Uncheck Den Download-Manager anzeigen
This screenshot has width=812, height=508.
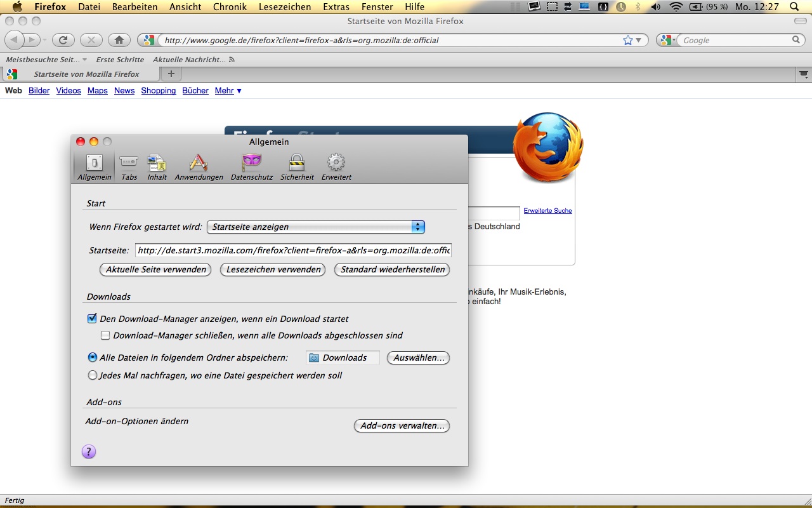tap(93, 319)
